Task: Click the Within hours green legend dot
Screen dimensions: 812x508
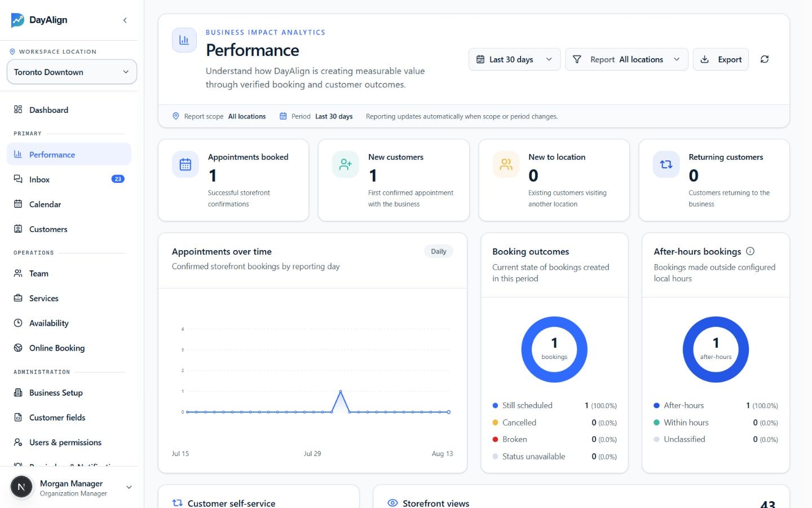Action: 656,422
